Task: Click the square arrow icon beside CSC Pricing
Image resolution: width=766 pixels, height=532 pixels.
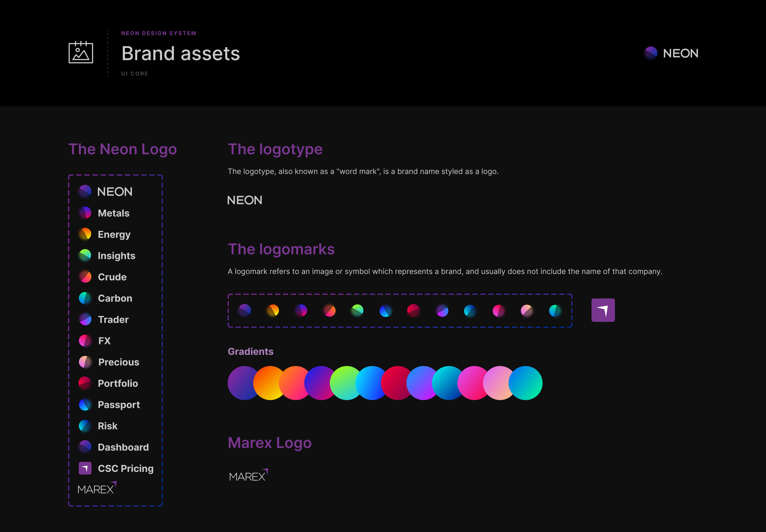Action: point(85,468)
